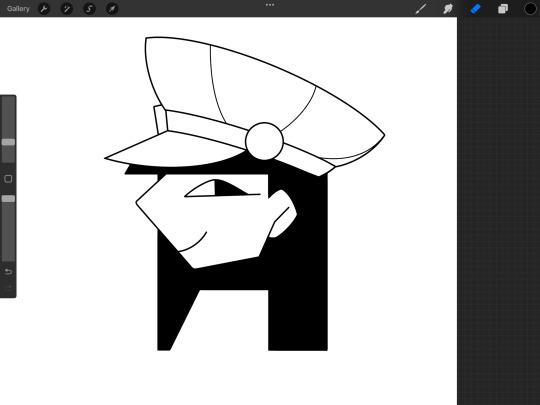Screen dimensions: 540x405
Task: Undo the last action
Action: [8, 272]
